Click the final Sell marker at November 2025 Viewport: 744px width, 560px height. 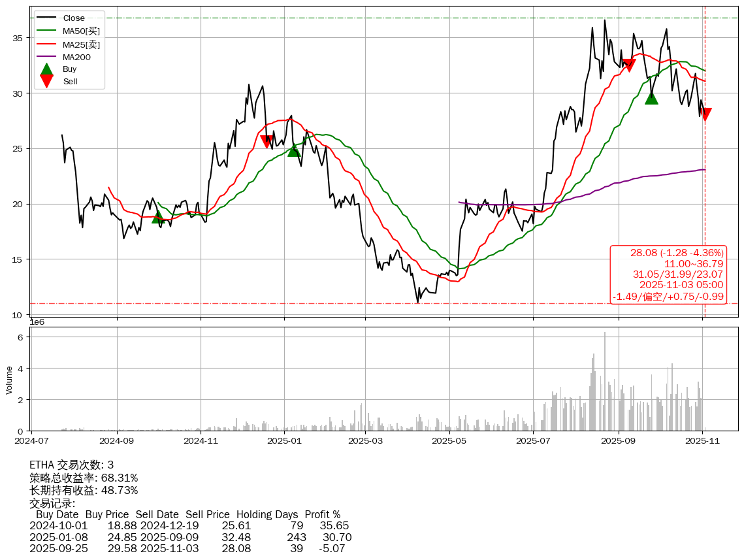[x=705, y=114]
